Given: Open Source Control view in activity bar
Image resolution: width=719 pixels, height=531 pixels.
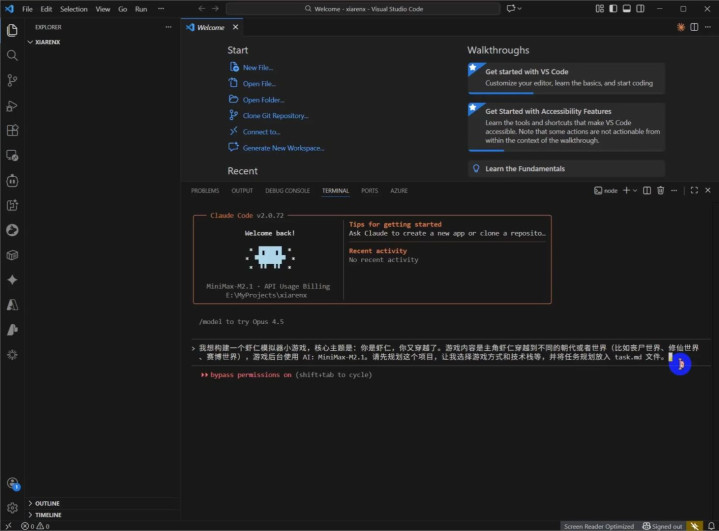Looking at the screenshot, I should (12, 80).
